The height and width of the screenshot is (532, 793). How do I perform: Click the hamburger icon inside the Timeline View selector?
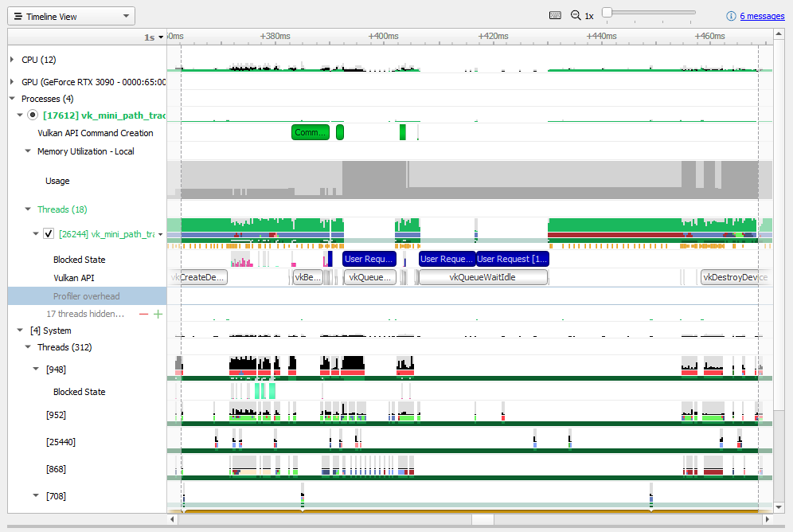(x=18, y=15)
